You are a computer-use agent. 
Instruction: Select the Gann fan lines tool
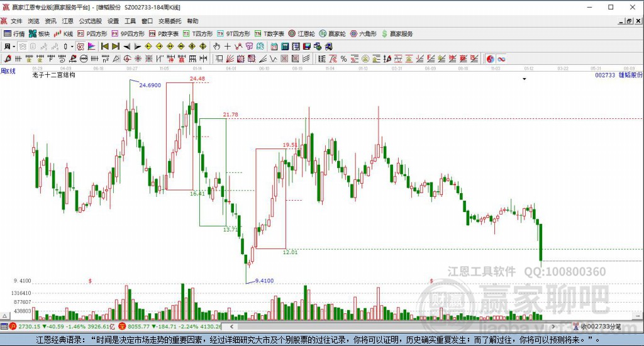coord(230,59)
